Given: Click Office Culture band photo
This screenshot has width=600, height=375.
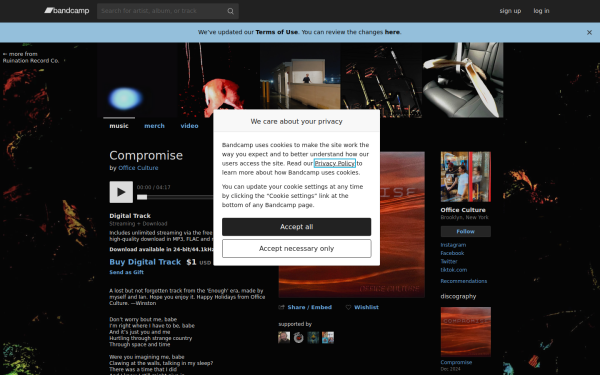Looking at the screenshot, I should coord(466,177).
